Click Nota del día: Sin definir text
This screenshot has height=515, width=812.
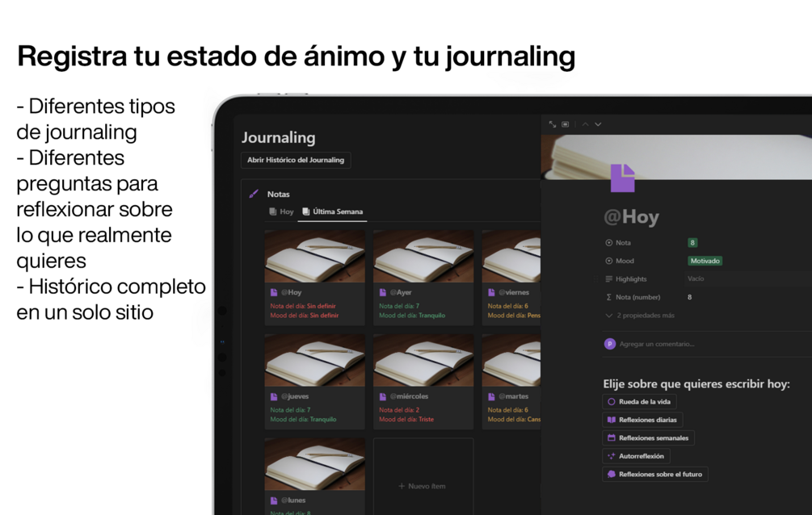[x=303, y=306]
